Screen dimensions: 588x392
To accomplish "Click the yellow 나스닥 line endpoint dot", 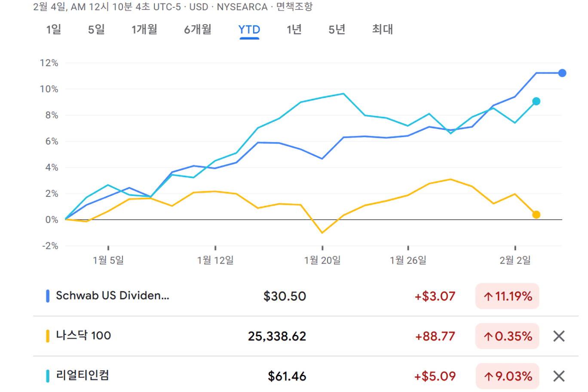I will pyautogui.click(x=536, y=214).
